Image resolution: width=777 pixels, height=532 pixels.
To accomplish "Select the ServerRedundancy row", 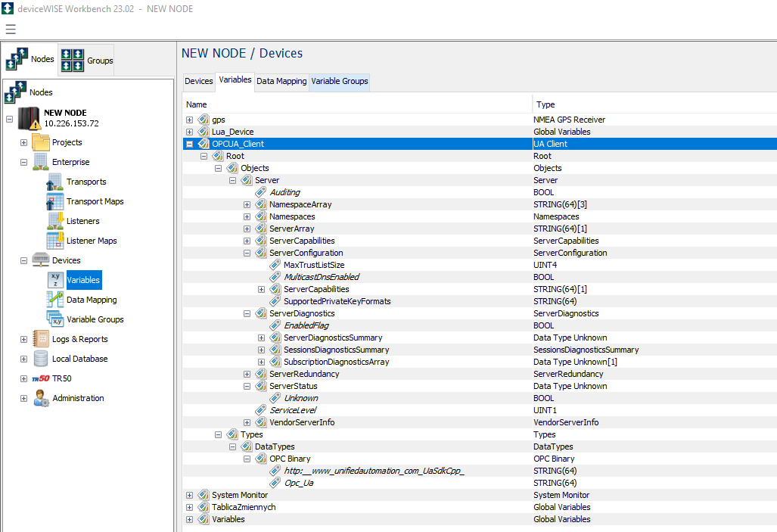I will (480, 374).
